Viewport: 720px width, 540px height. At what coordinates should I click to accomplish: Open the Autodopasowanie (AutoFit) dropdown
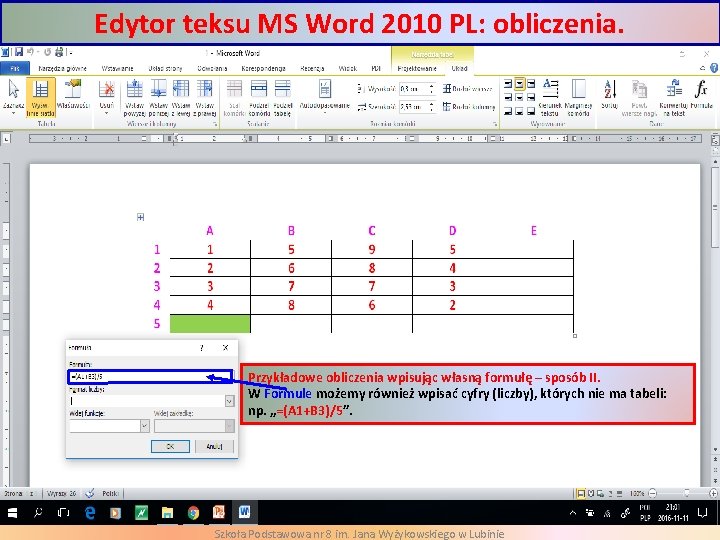pyautogui.click(x=325, y=96)
